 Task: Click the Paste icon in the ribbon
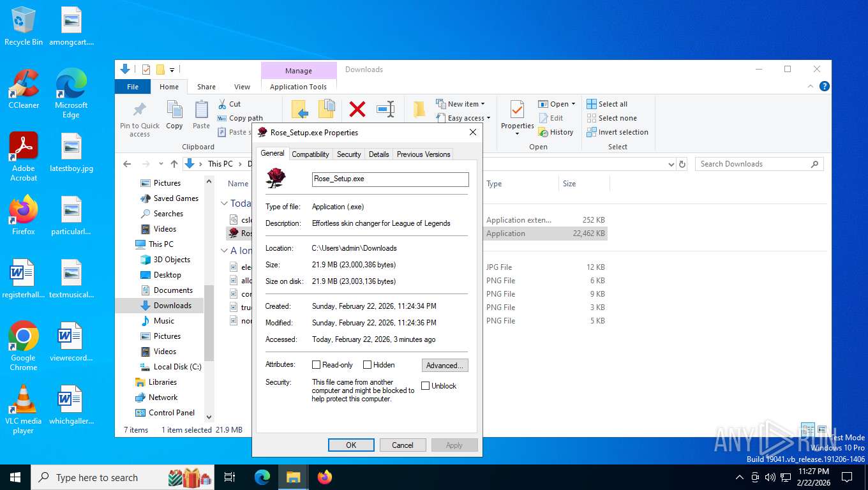(201, 110)
